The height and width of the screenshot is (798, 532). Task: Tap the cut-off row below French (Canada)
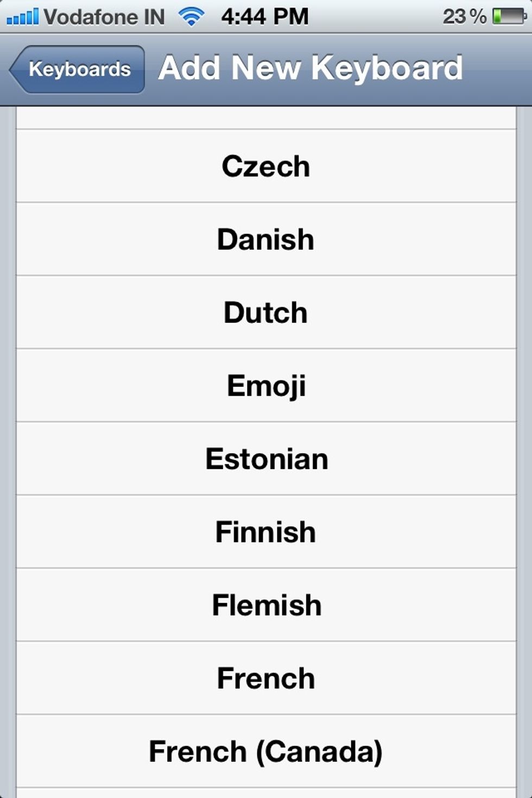pos(266,793)
